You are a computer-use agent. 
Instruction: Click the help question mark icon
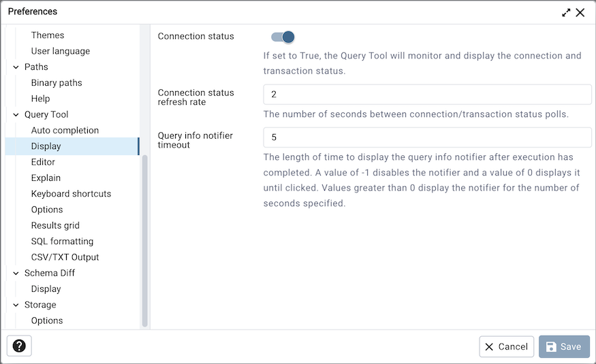19,346
